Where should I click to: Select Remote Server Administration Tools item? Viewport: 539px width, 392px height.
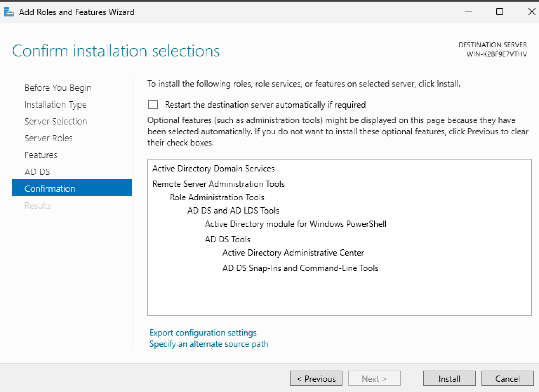218,184
